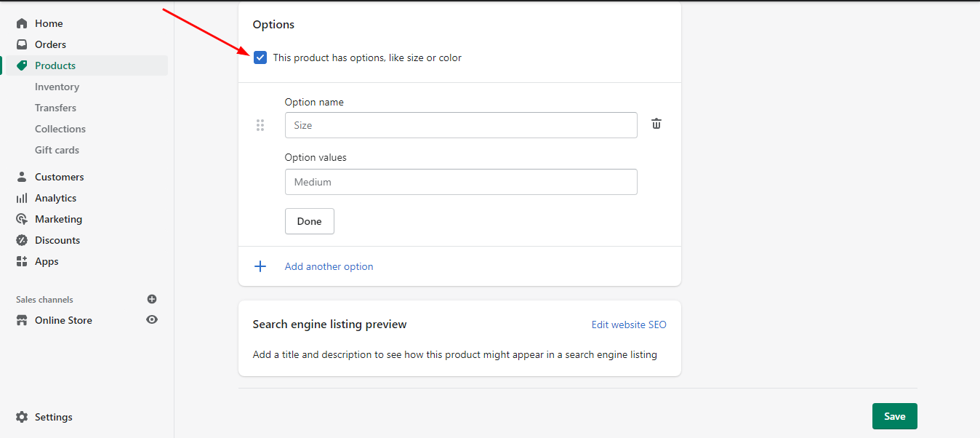This screenshot has height=438, width=980.
Task: Focus the Option name input field
Action: tap(461, 125)
